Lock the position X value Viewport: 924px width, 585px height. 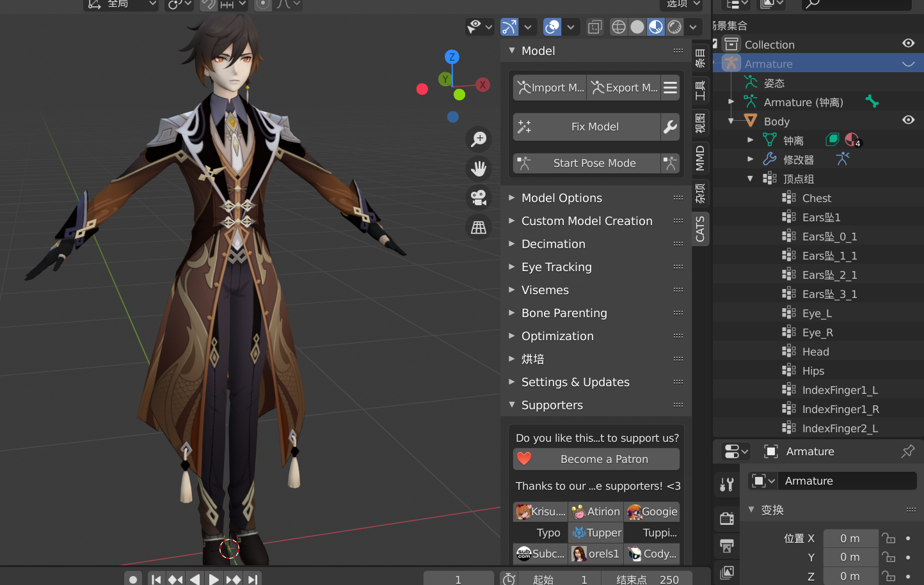click(888, 538)
